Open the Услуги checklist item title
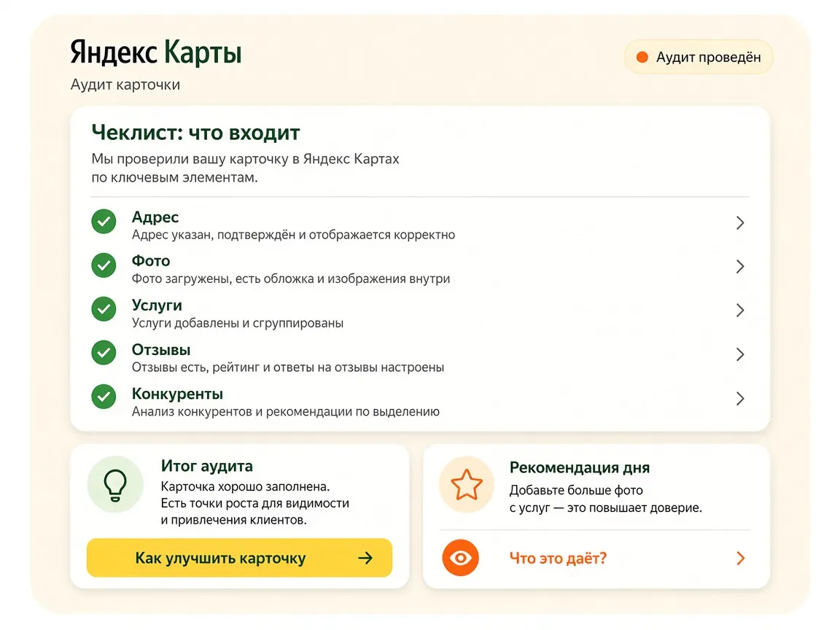Image resolution: width=840 pixels, height=630 pixels. (157, 306)
